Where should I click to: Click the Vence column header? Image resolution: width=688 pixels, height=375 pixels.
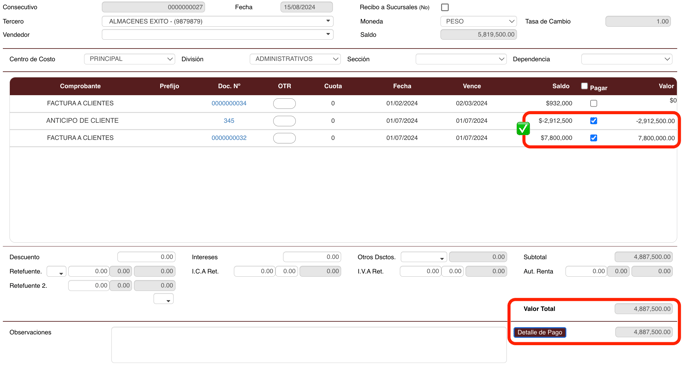[472, 86]
